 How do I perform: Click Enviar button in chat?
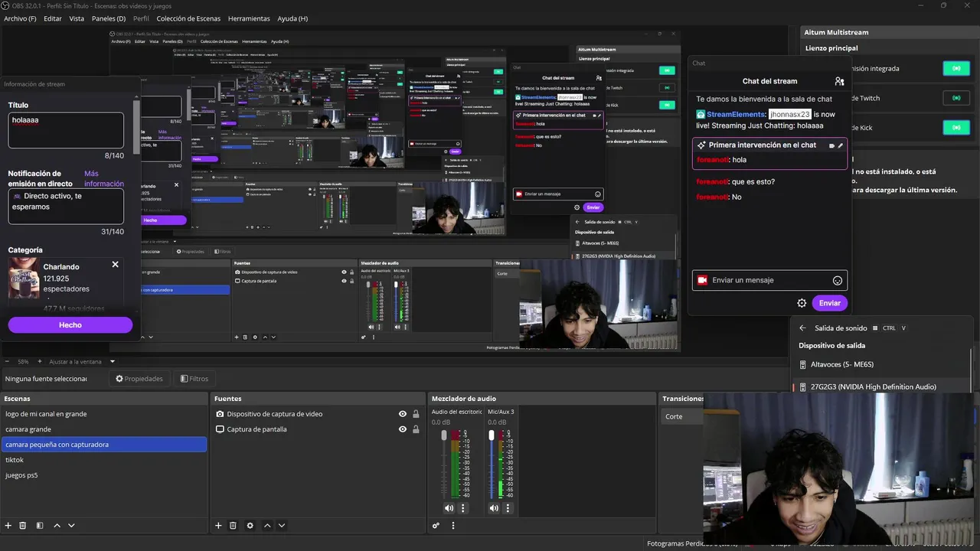(830, 303)
